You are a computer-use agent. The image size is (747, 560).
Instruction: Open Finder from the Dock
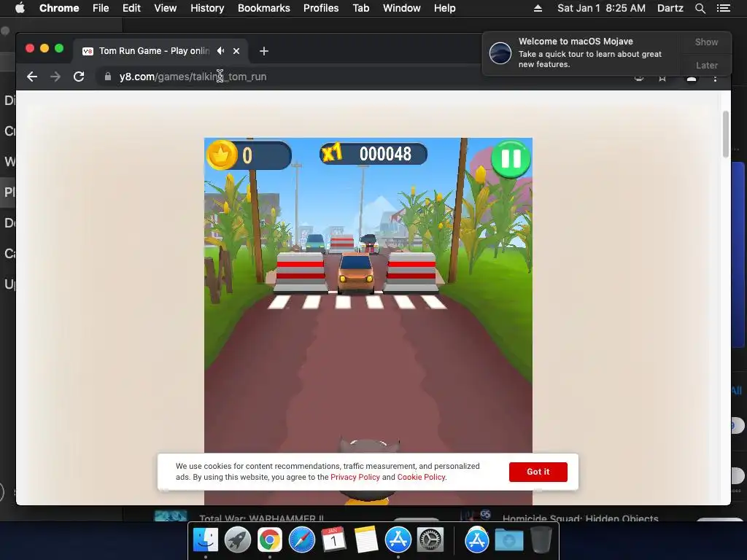click(205, 540)
